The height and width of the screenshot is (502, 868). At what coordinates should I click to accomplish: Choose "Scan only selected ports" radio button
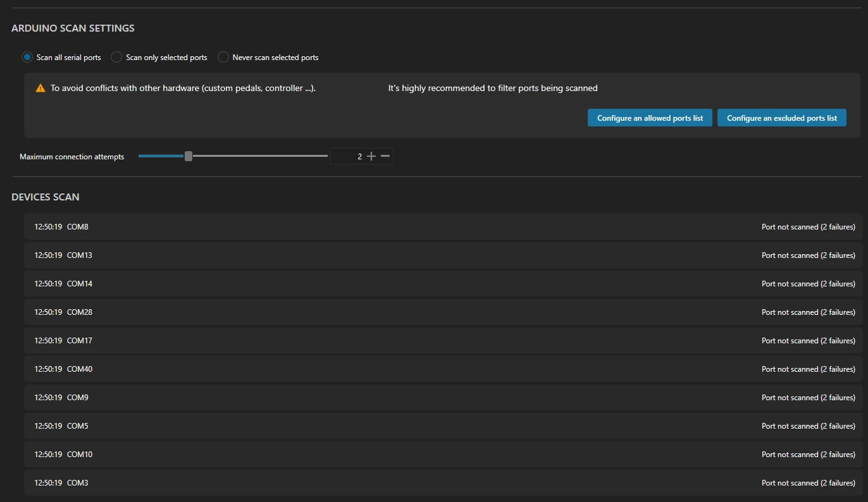point(116,58)
